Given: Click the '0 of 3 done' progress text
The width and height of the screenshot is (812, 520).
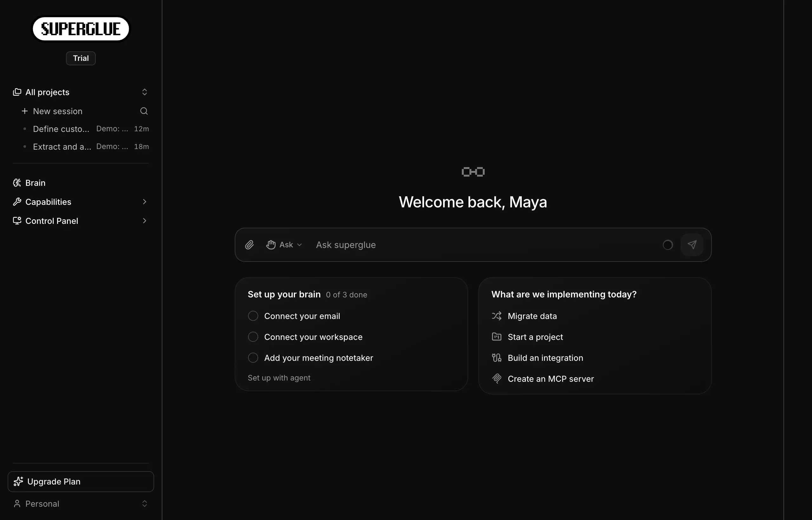Looking at the screenshot, I should pos(347,295).
